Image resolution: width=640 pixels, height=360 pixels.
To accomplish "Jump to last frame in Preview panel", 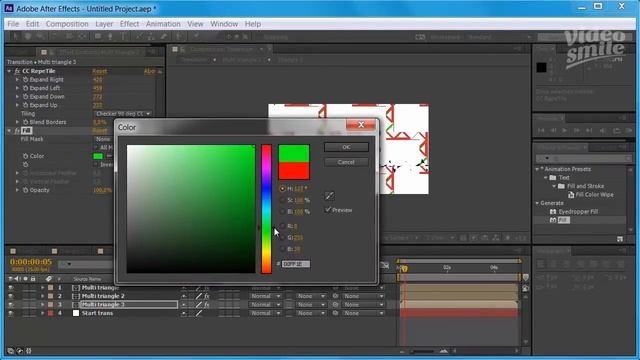I will [589, 131].
